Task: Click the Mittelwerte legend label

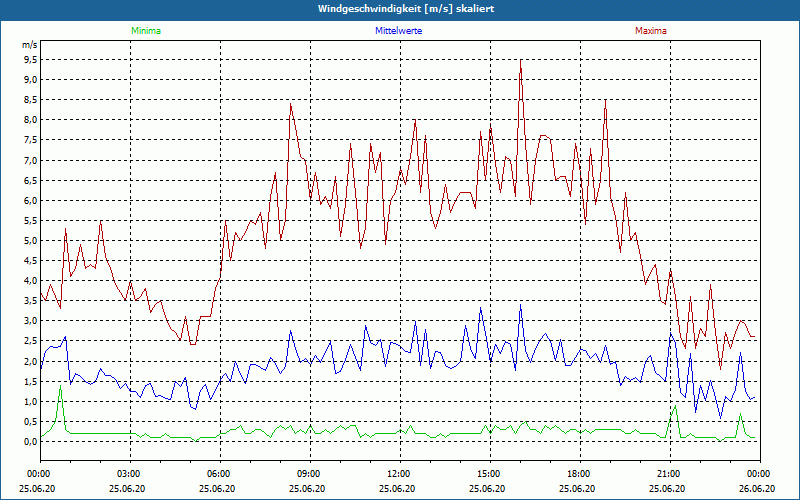Action: coord(398,31)
